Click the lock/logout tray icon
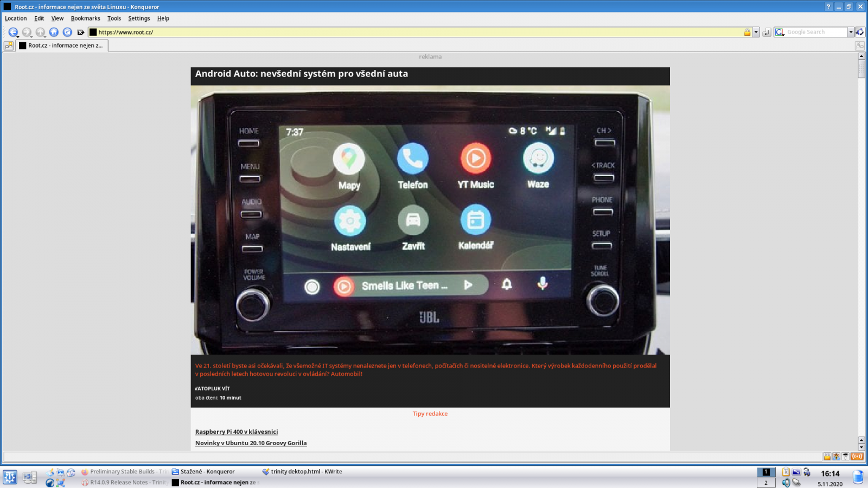 click(807, 472)
